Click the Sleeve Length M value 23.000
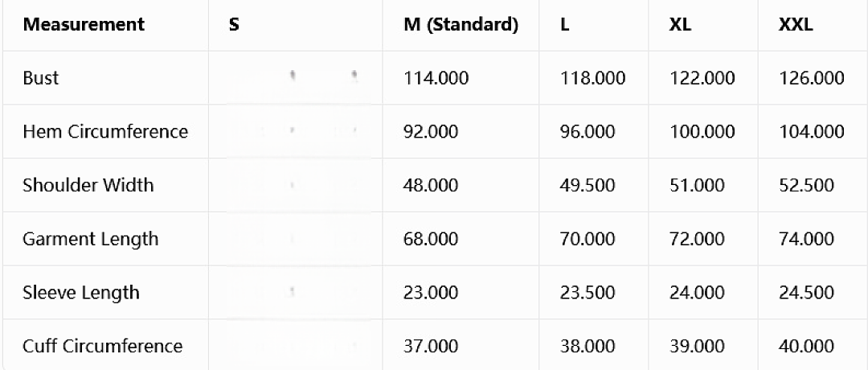868x370 pixels. (432, 293)
